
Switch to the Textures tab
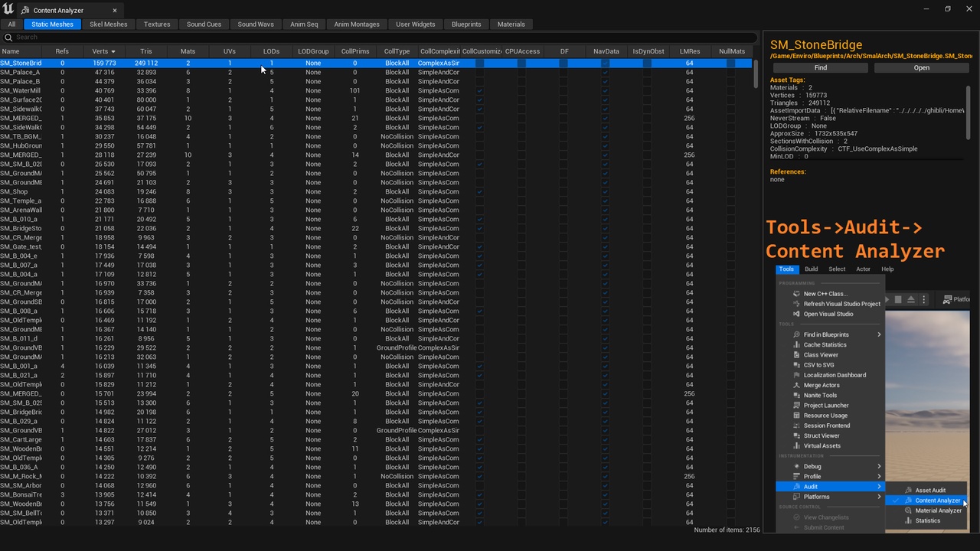(157, 24)
